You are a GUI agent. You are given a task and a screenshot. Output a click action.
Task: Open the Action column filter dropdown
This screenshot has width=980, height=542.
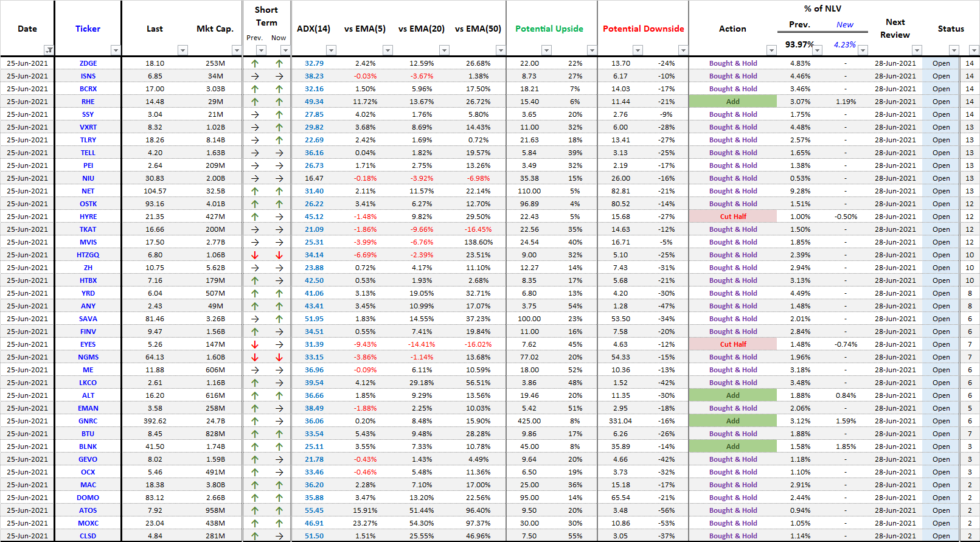pos(771,50)
